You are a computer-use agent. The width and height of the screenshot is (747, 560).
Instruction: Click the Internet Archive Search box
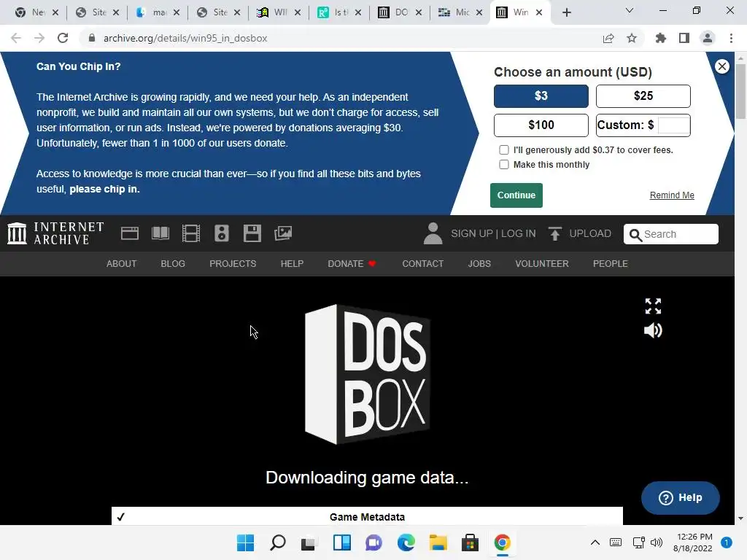pyautogui.click(x=671, y=234)
